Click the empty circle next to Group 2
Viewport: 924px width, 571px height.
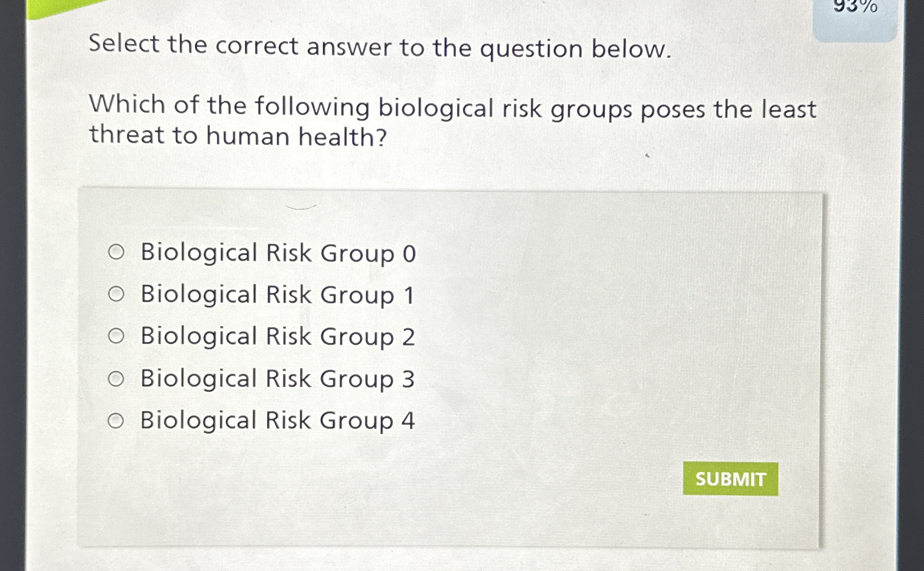tap(117, 337)
